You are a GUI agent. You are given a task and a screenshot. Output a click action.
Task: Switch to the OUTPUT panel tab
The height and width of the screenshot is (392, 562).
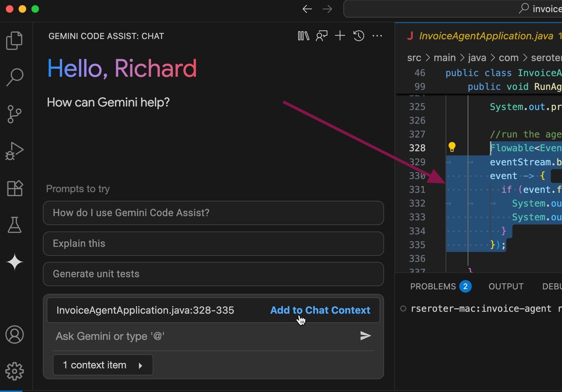click(506, 286)
